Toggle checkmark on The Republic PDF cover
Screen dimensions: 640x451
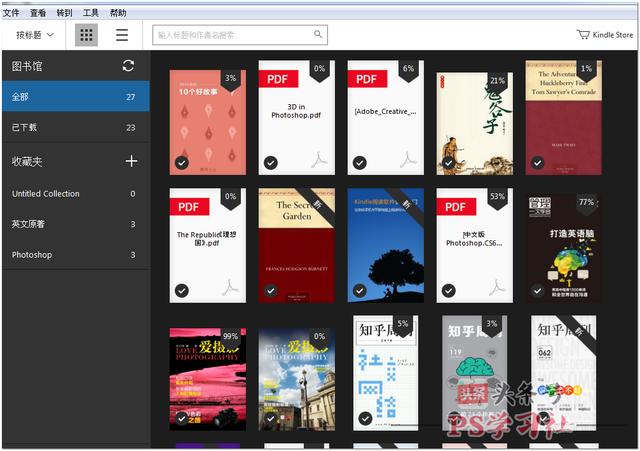181,290
